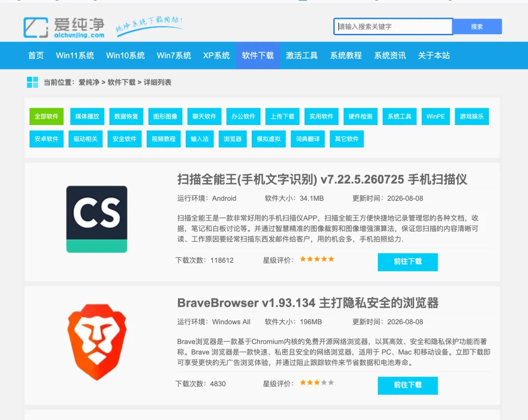Open the Win10系统 menu item
Image resolution: width=528 pixels, height=420 pixels.
pyautogui.click(x=125, y=56)
